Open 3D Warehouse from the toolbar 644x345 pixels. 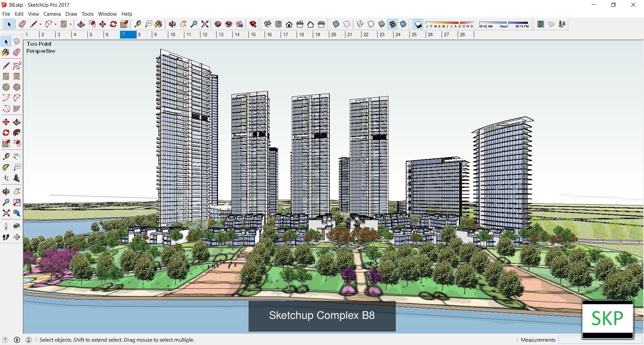tap(218, 24)
